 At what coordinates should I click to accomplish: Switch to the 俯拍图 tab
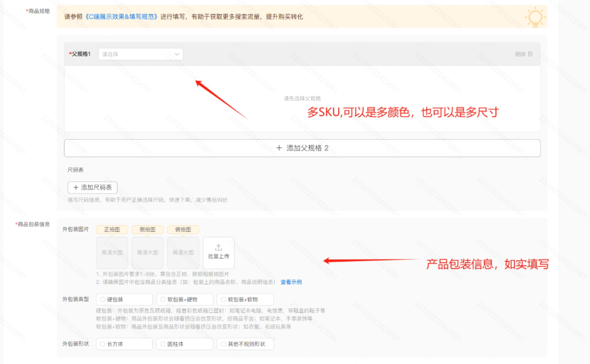[182, 229]
